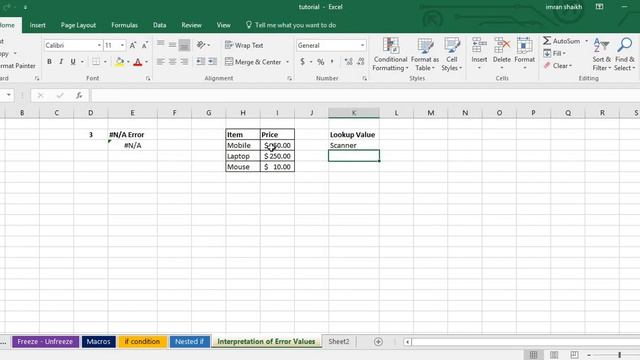
Task: Click into the formula bar
Action: tap(365, 96)
